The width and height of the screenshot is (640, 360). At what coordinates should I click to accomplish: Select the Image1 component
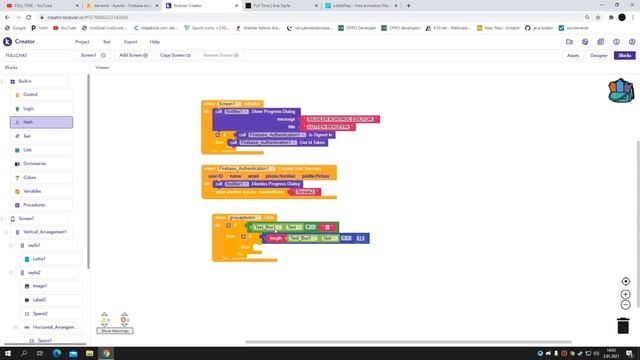51,286
